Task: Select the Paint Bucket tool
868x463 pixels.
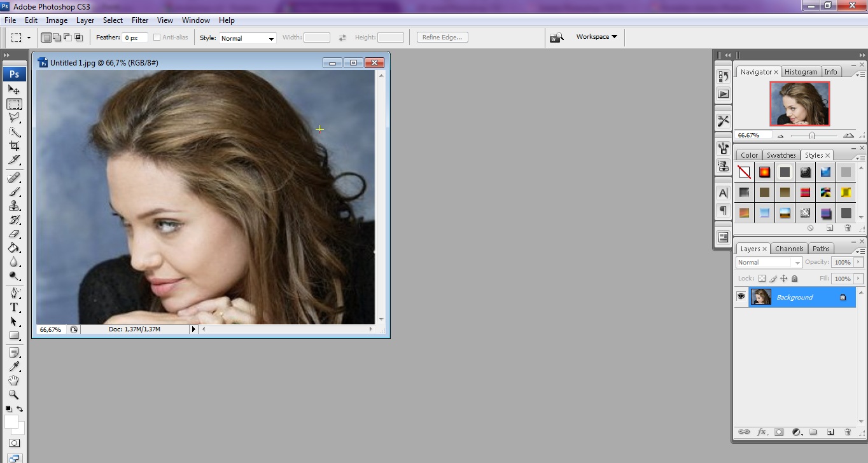Action: (x=14, y=247)
